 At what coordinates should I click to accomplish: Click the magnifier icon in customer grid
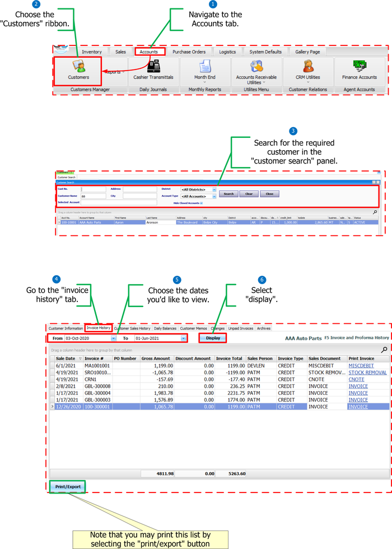[375, 212]
